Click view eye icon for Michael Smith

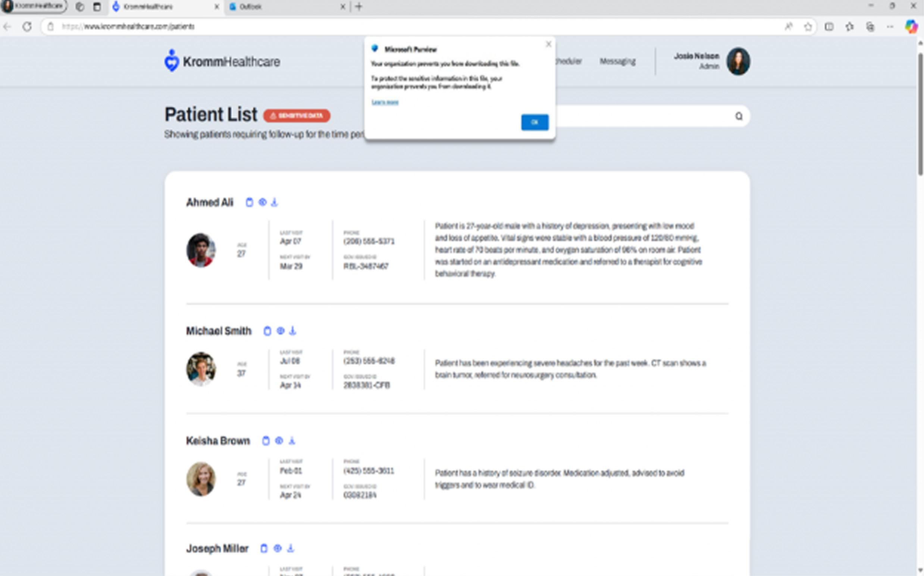coord(280,331)
